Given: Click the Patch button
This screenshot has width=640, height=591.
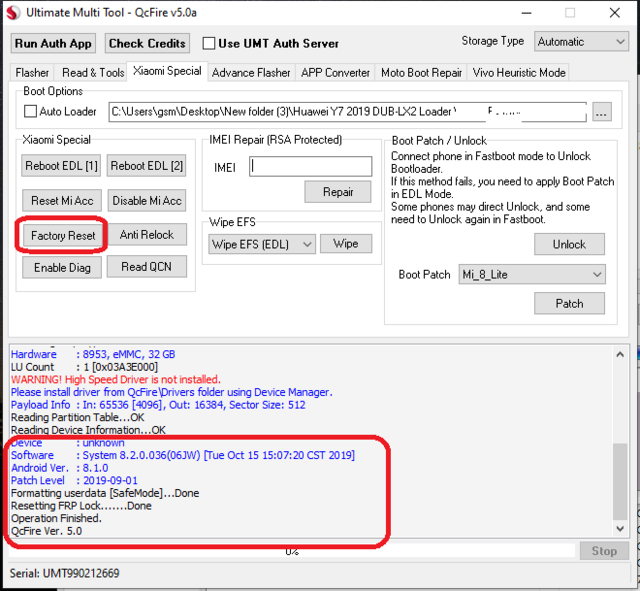Looking at the screenshot, I should click(x=569, y=303).
